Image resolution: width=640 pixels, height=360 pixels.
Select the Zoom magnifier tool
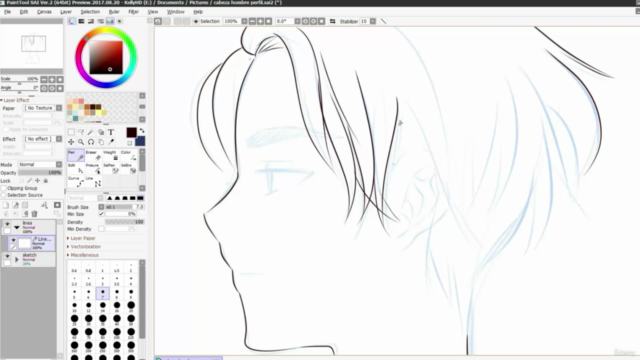point(81,142)
